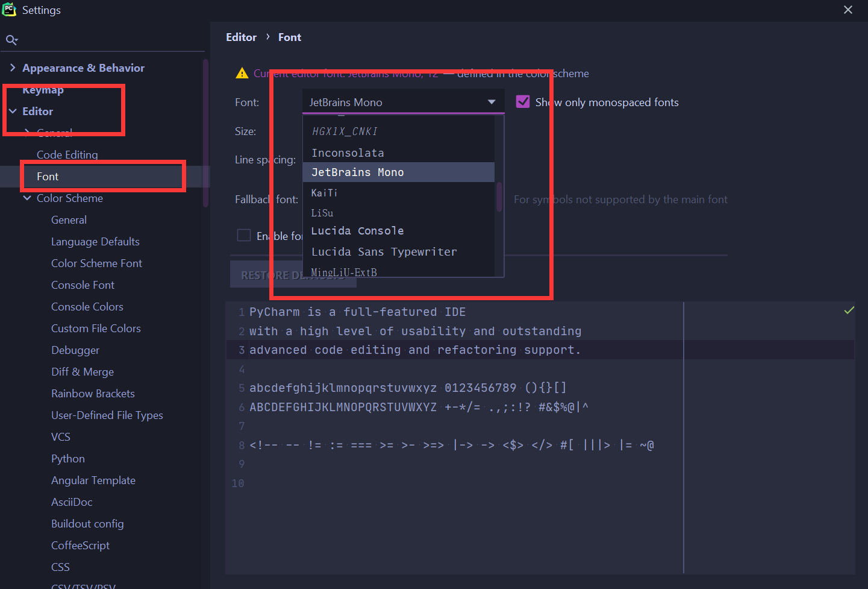Image resolution: width=868 pixels, height=589 pixels.
Task: Click the yellow warning triangle icon
Action: pyautogui.click(x=242, y=73)
